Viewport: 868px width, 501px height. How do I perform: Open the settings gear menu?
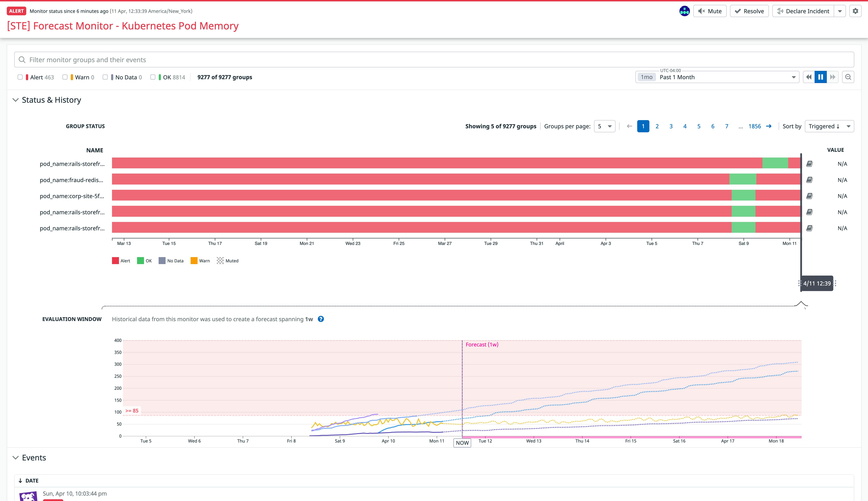click(x=855, y=11)
